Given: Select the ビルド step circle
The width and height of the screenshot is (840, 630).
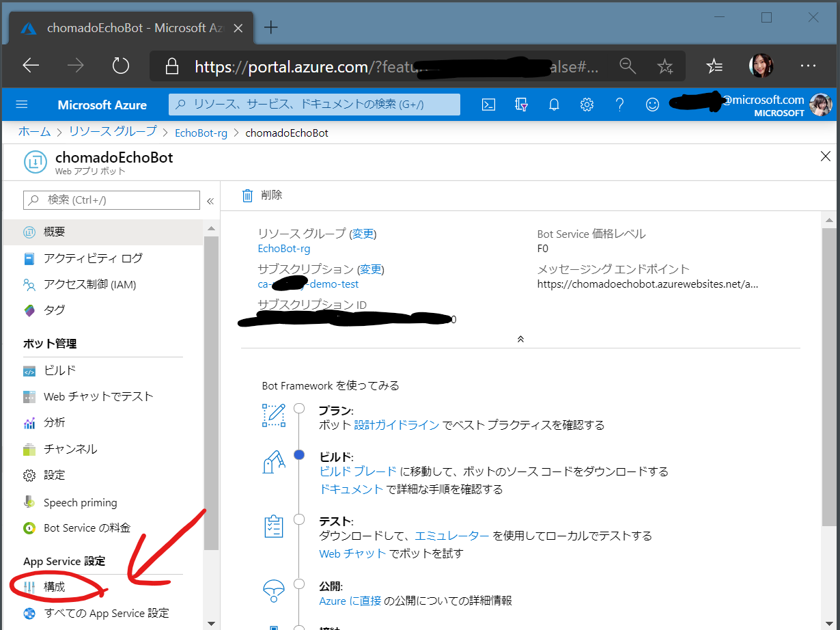Looking at the screenshot, I should click(x=299, y=454).
